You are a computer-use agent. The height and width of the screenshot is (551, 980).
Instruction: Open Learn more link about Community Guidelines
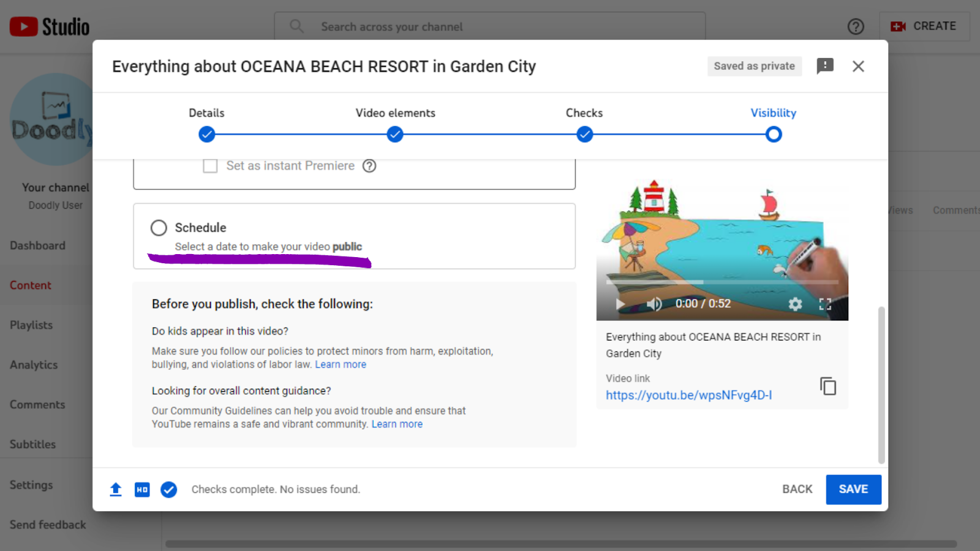[x=397, y=424]
